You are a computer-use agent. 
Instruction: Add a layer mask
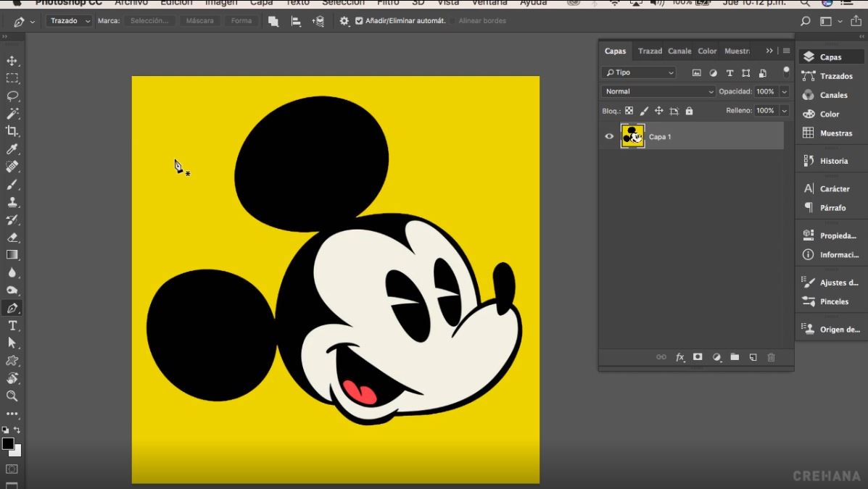pos(698,357)
